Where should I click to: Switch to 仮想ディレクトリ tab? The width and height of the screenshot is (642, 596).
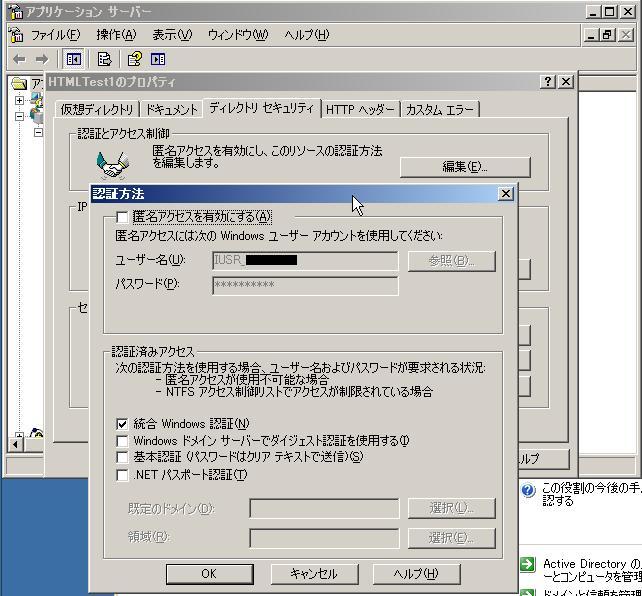pos(97,110)
